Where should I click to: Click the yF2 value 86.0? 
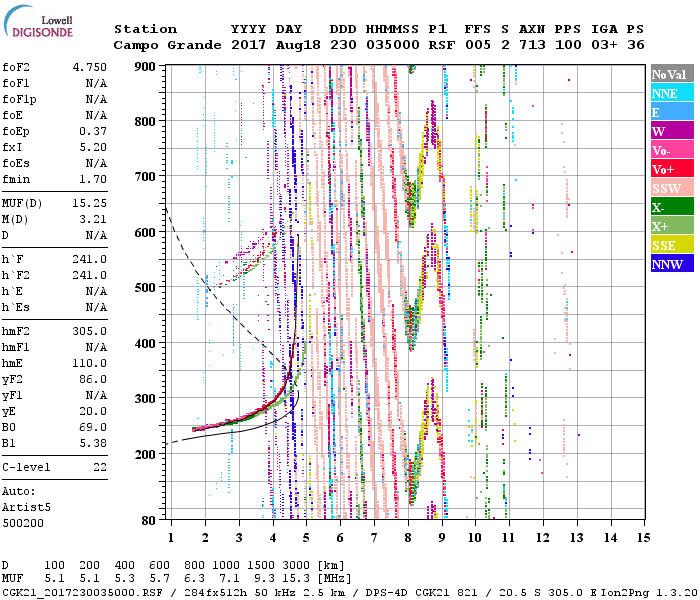tap(93, 379)
